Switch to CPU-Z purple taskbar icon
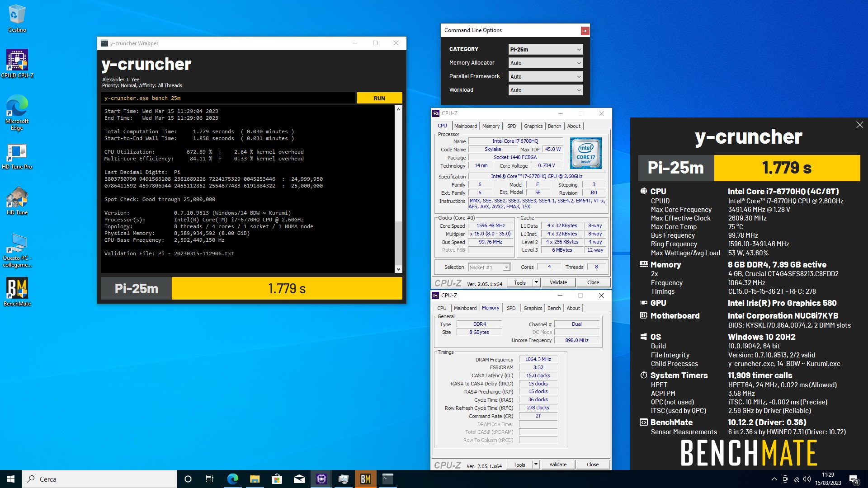The image size is (868, 488). tap(321, 479)
